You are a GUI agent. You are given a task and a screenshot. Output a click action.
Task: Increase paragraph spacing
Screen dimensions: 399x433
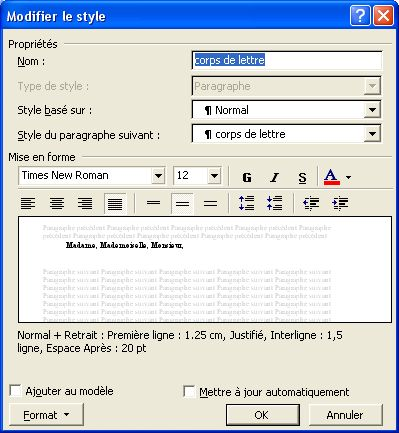pyautogui.click(x=247, y=203)
